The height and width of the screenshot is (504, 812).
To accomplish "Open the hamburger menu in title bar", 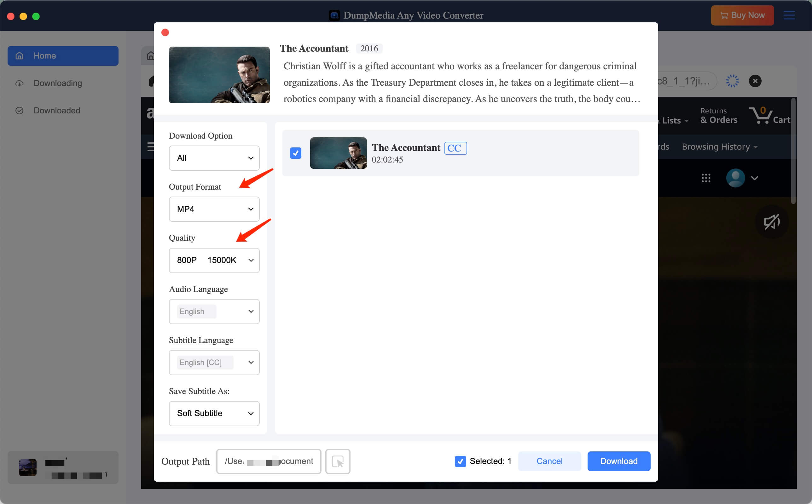I will (x=789, y=15).
